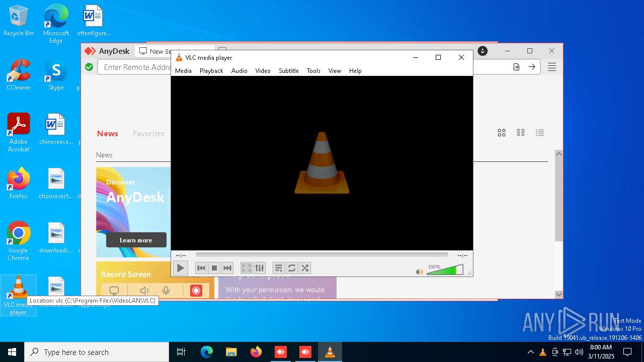This screenshot has width=644, height=362.
Task: Open File Explorer from taskbar
Action: [x=231, y=352]
